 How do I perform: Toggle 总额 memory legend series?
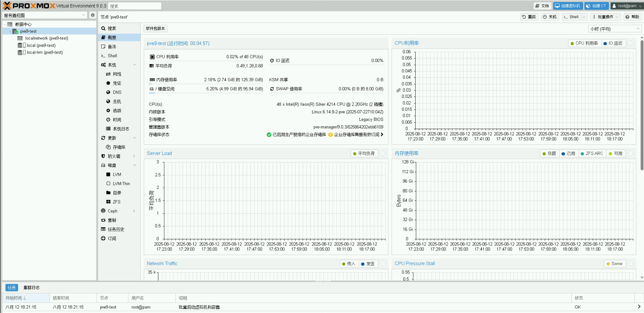(x=549, y=153)
